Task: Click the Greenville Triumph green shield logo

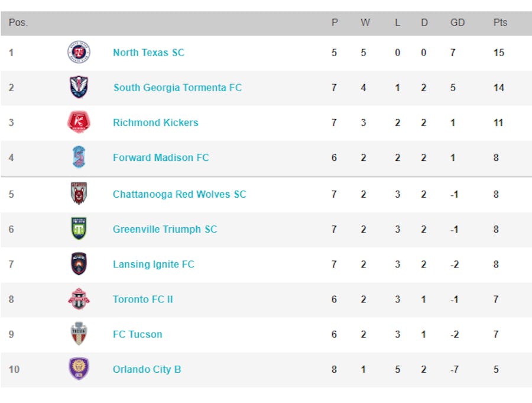Action: click(79, 229)
